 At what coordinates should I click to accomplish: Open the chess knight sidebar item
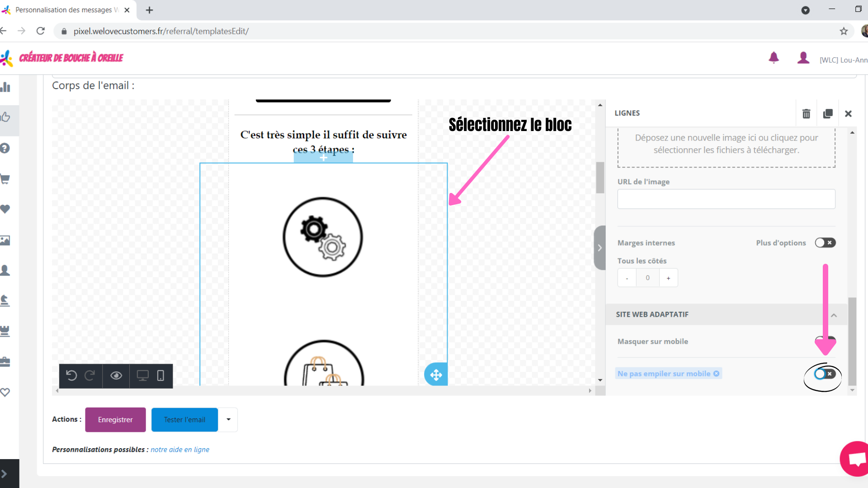(5, 300)
